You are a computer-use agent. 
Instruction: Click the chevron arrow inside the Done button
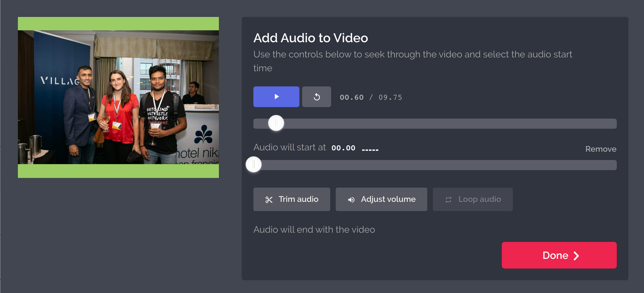(x=576, y=256)
